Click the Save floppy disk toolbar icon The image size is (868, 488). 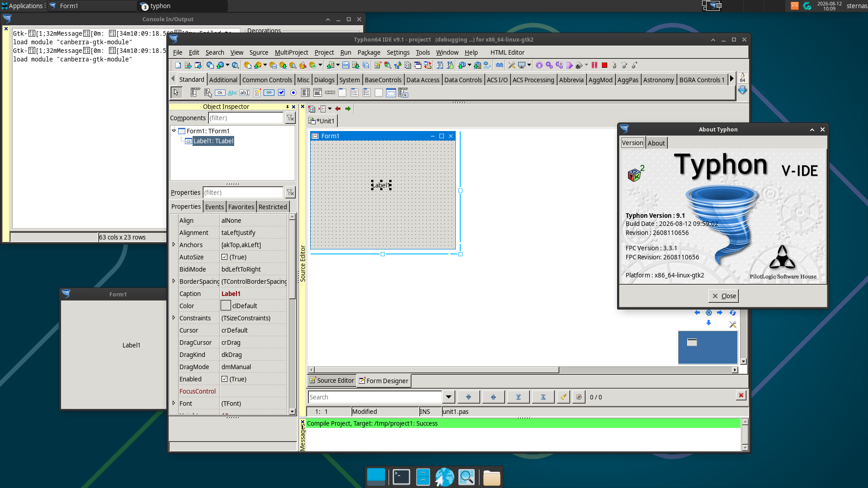click(x=346, y=66)
